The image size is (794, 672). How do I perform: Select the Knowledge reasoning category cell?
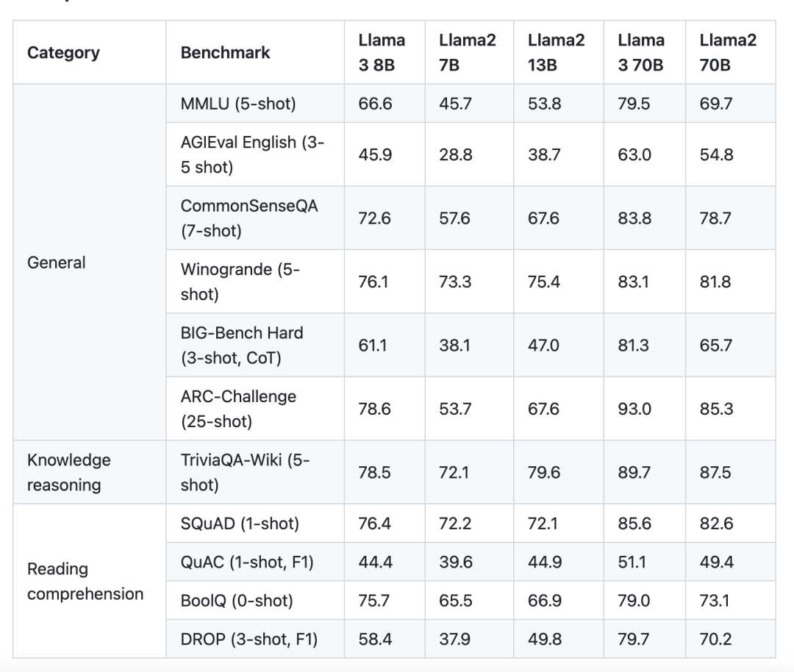(69, 472)
